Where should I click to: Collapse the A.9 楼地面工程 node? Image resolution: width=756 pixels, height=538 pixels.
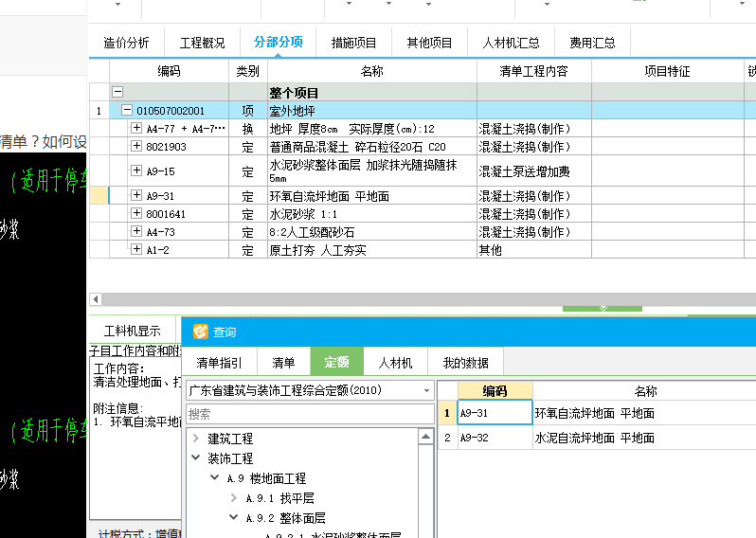214,477
